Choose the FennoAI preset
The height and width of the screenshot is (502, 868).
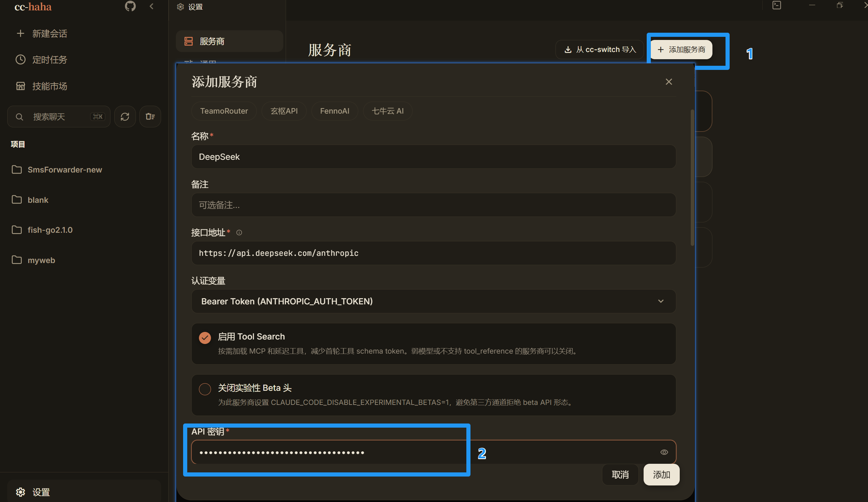point(335,111)
